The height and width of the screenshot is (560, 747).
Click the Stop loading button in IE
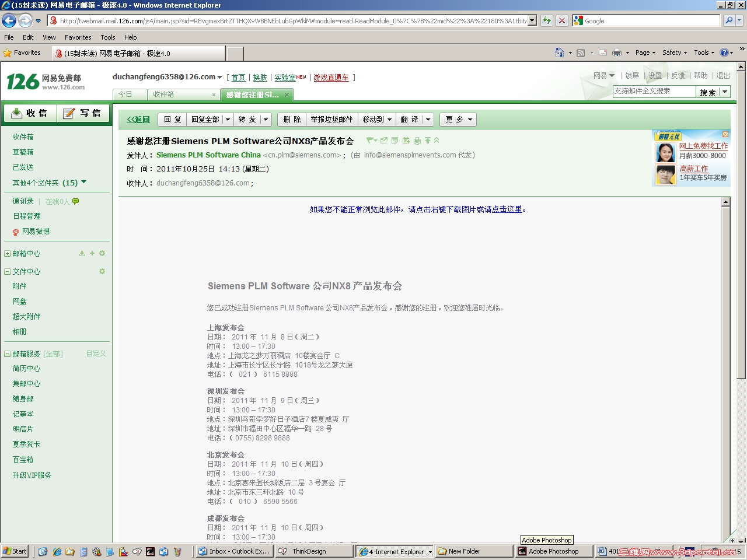(562, 21)
